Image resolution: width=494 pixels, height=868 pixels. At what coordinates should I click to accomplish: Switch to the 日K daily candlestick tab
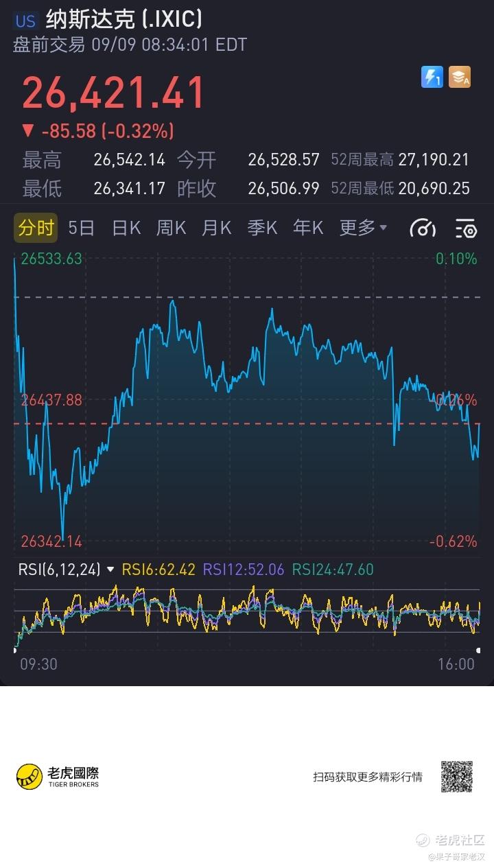pyautogui.click(x=126, y=228)
